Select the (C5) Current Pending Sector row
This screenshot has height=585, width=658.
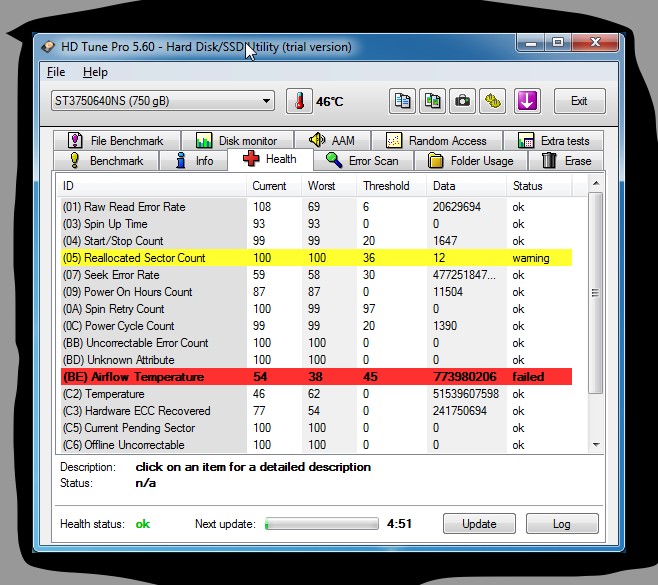[x=316, y=428]
